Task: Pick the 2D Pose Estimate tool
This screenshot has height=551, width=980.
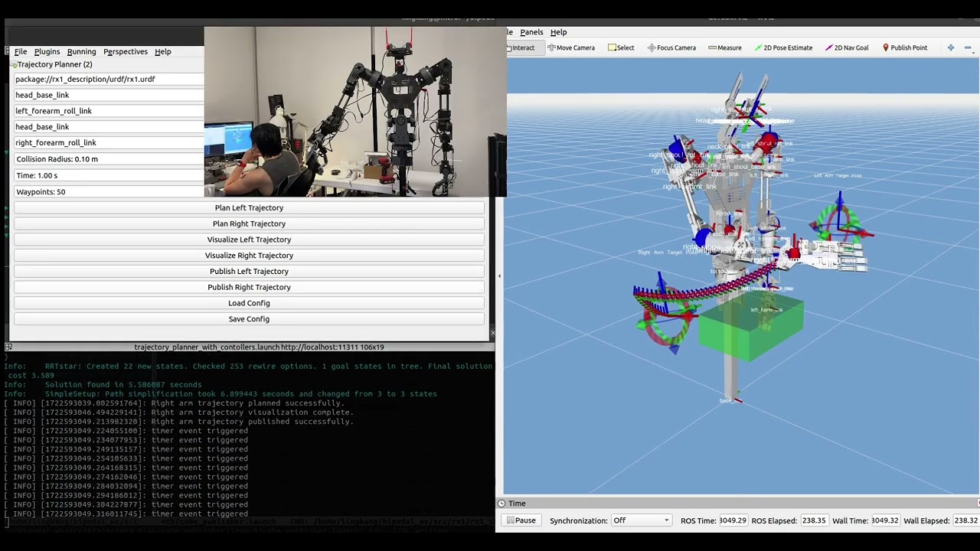Action: [783, 47]
